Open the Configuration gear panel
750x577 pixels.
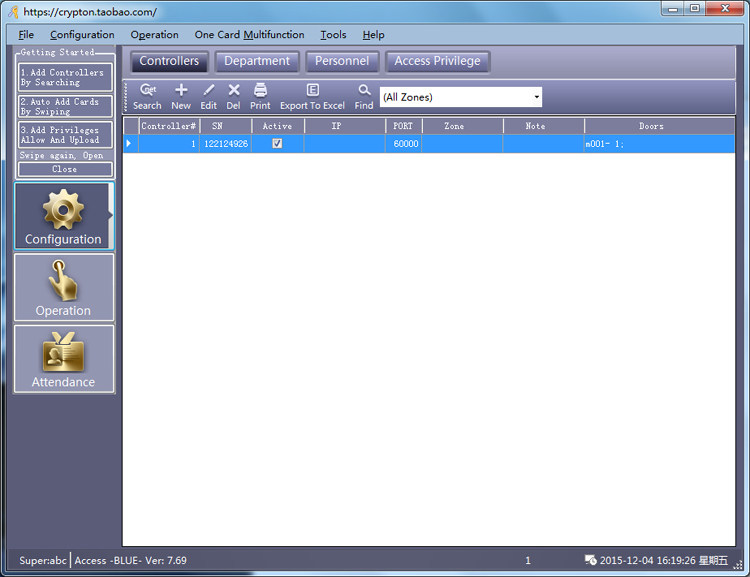point(64,216)
